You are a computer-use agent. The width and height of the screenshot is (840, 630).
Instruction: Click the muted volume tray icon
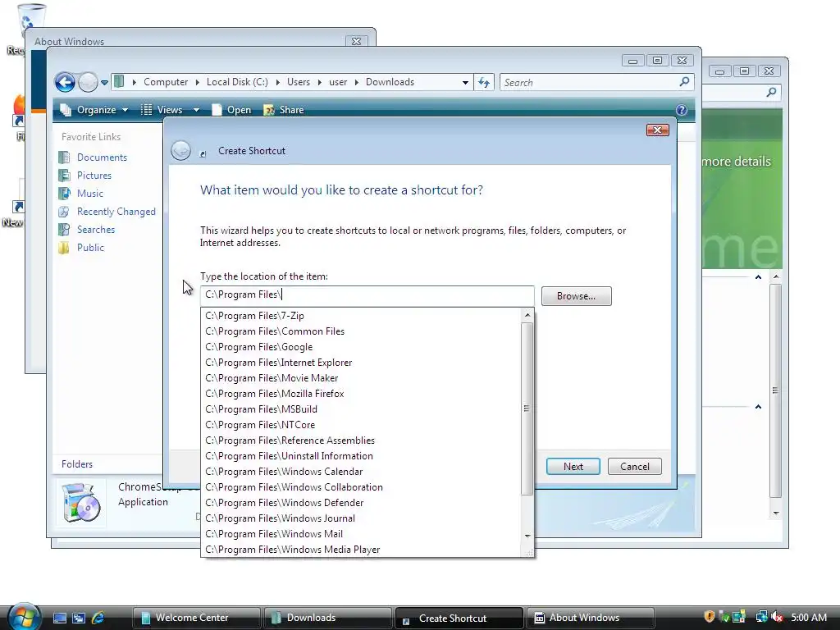tap(778, 617)
